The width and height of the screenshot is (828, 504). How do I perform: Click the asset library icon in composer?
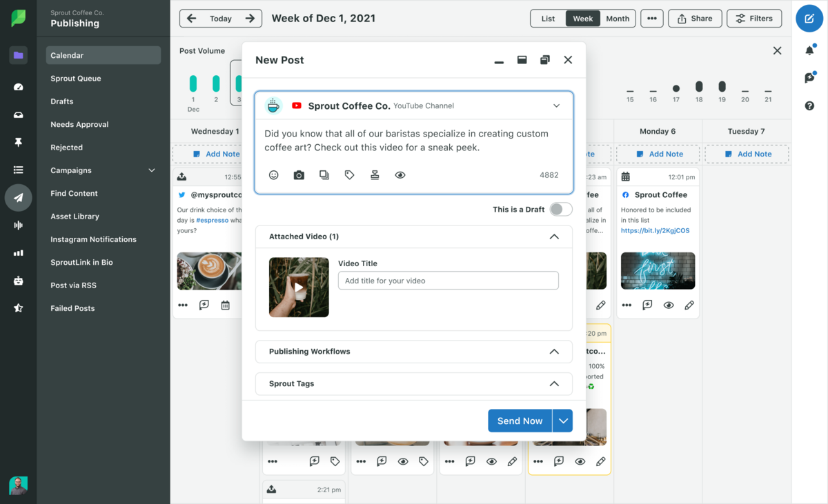point(324,175)
